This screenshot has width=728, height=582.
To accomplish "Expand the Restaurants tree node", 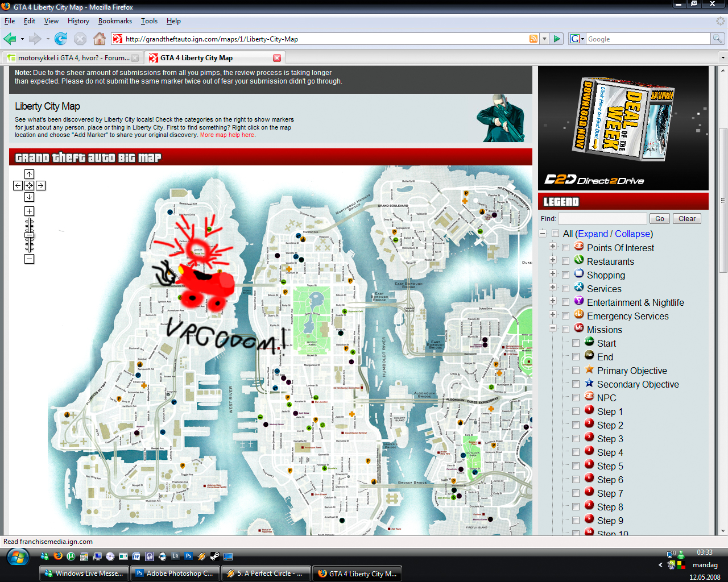I will 552,260.
